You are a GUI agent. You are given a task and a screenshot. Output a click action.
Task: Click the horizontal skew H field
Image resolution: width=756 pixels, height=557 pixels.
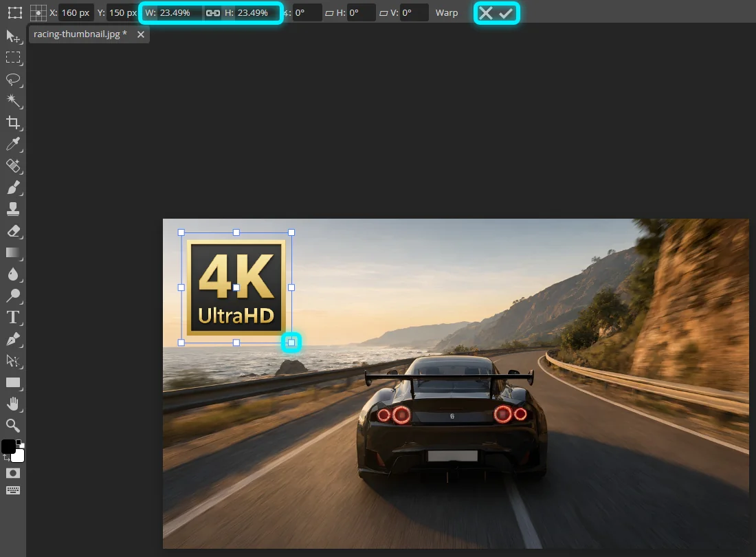tap(361, 12)
